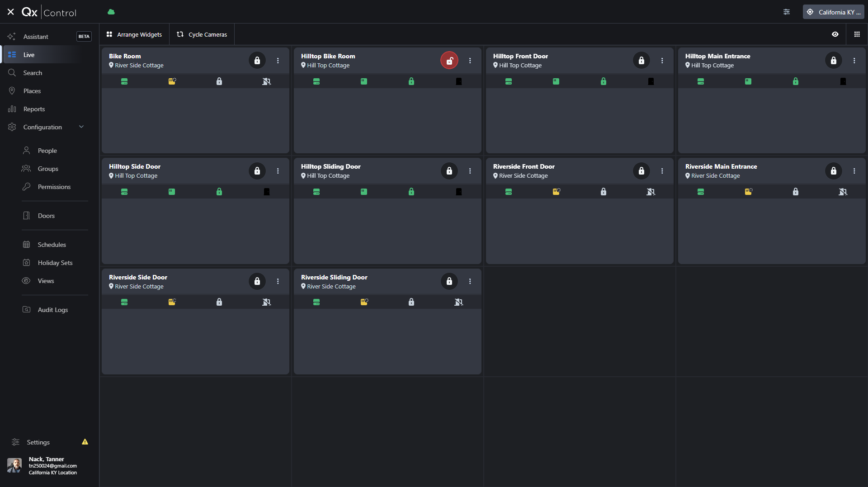Viewport: 868px width, 487px height.
Task: Open the grid layout icon at top right
Action: coord(857,34)
